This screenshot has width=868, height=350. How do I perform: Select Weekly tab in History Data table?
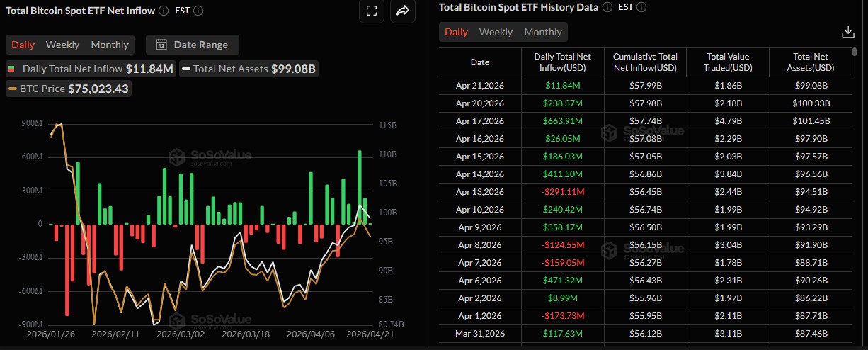(x=496, y=32)
